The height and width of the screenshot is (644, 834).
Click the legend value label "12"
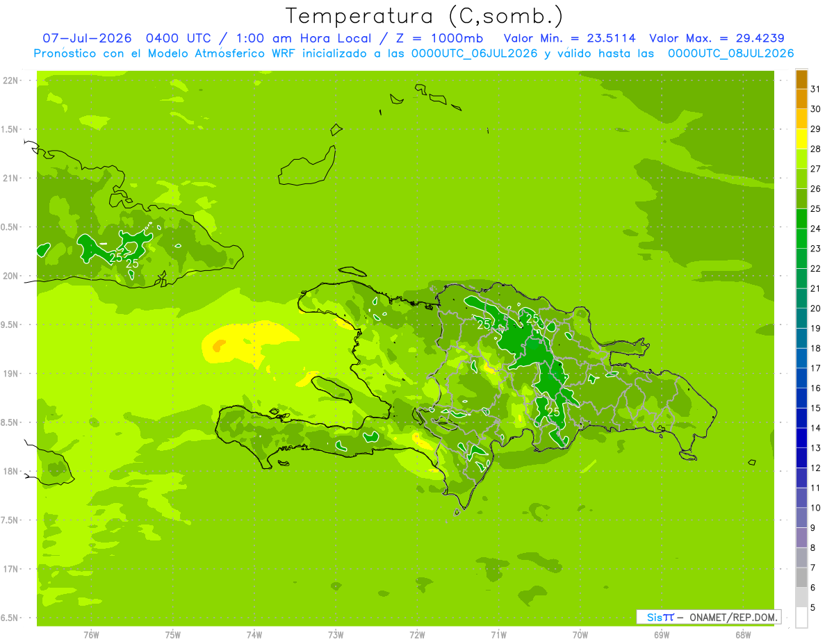[816, 468]
